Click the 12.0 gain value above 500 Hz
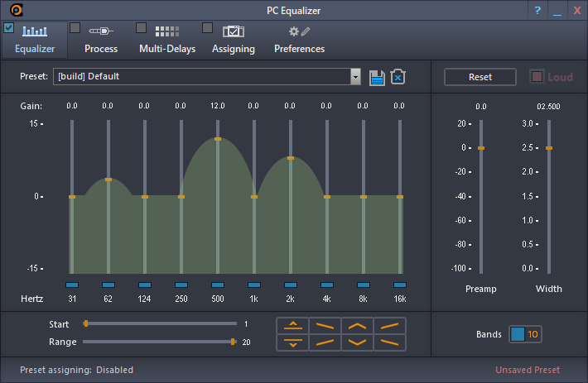The height and width of the screenshot is (383, 588). 218,106
